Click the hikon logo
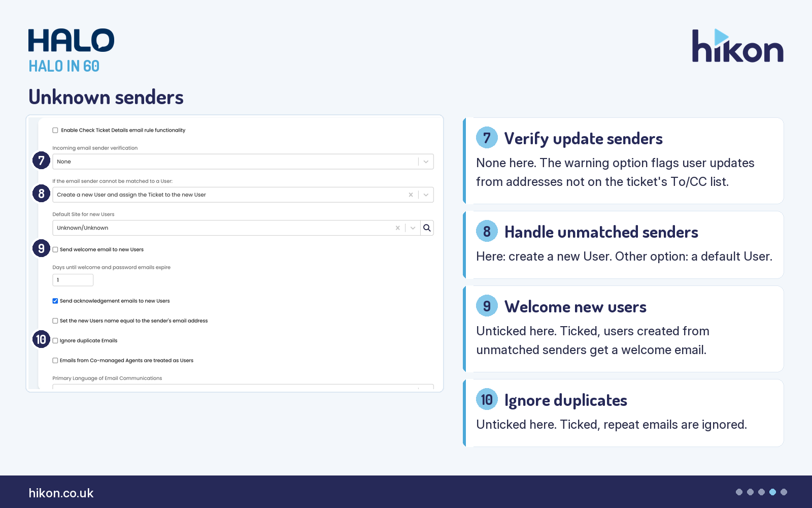Viewport: 812px width, 508px height. tap(737, 46)
